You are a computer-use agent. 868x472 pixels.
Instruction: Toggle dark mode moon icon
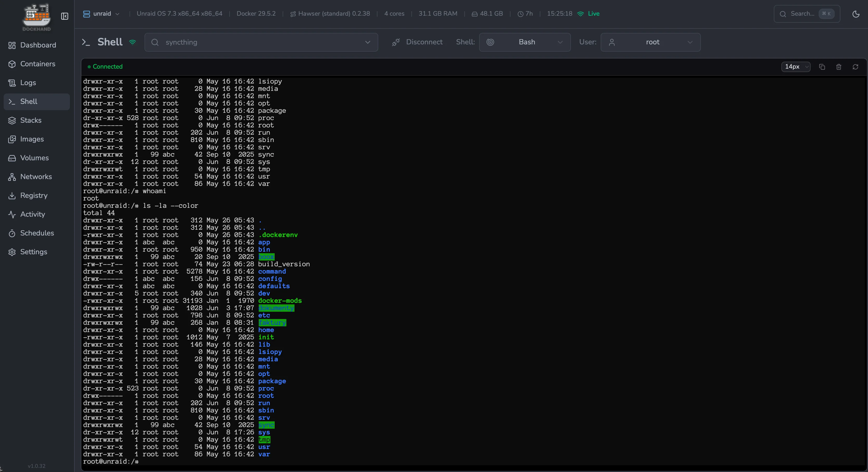point(856,14)
